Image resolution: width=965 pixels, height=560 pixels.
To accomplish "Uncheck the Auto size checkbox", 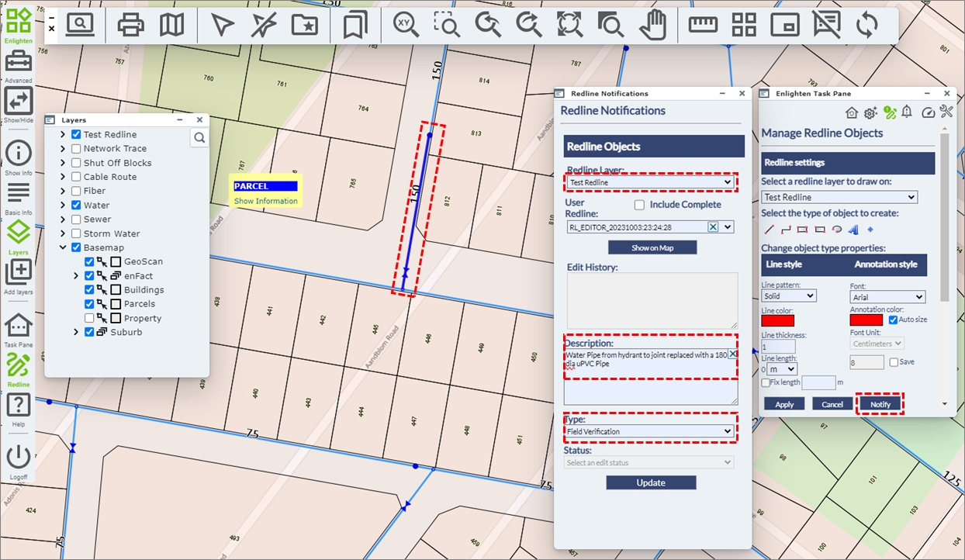I will pos(894,320).
